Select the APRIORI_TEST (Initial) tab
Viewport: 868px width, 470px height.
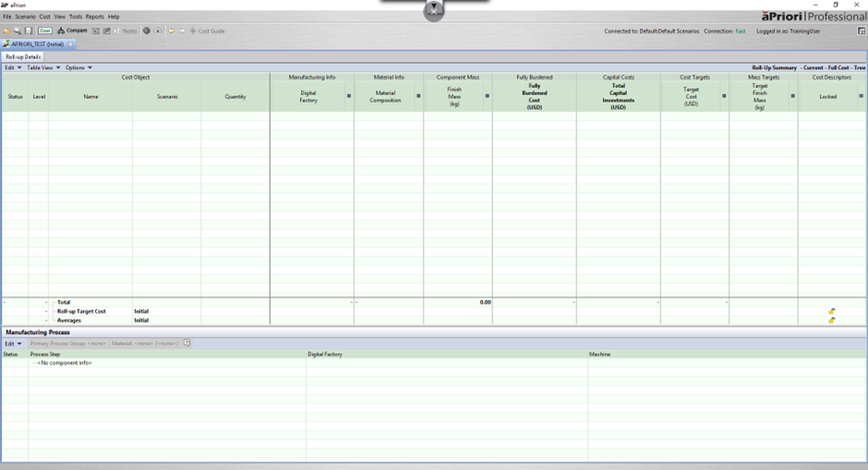[x=37, y=43]
